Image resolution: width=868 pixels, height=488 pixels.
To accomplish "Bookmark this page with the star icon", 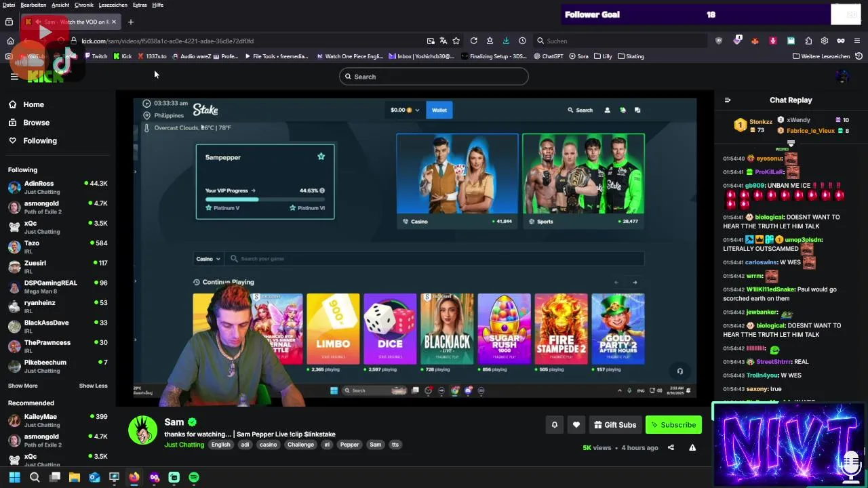I will (456, 41).
